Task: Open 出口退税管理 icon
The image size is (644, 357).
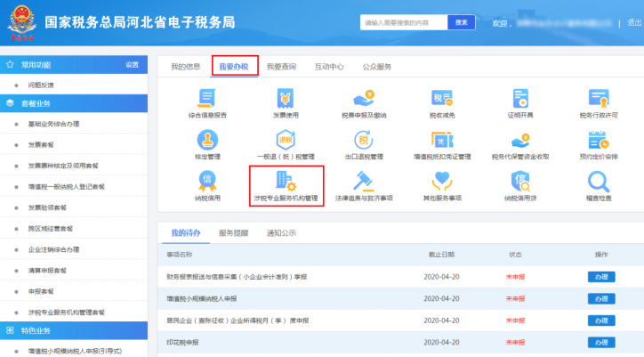Action: (x=364, y=140)
